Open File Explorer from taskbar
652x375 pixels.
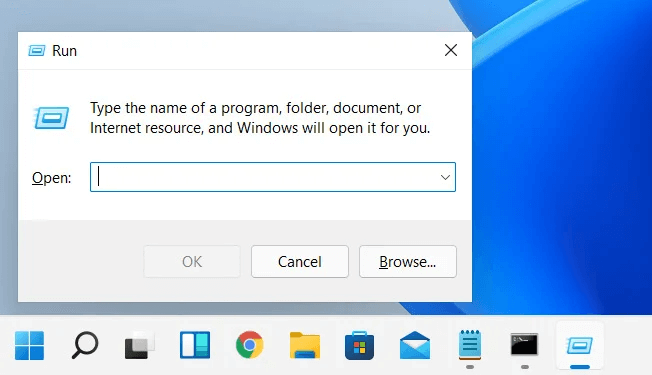[305, 345]
